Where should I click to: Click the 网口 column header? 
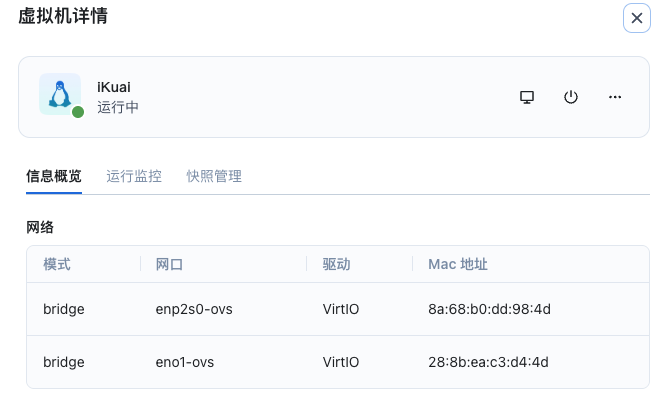(x=170, y=264)
